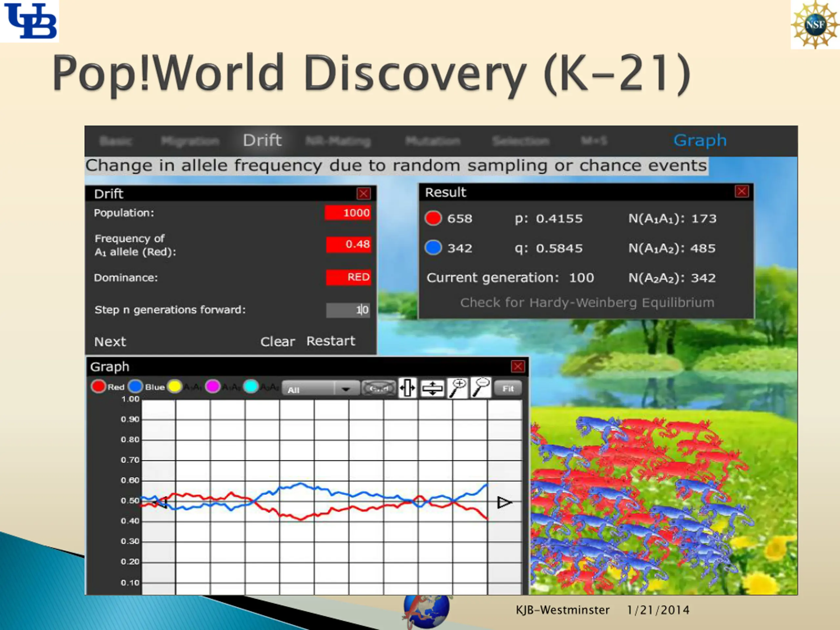Click the Step n generations input field
840x630 pixels.
click(x=348, y=310)
